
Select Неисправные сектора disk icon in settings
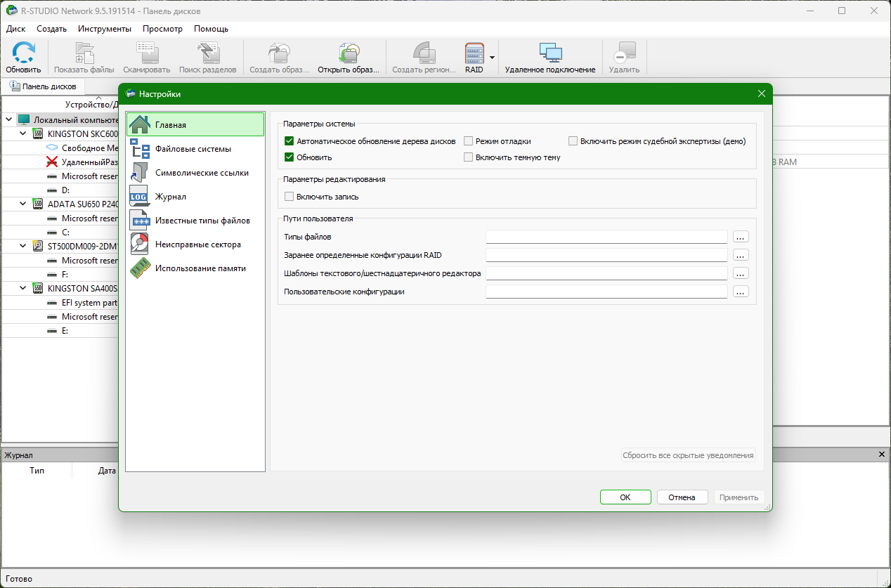(140, 244)
